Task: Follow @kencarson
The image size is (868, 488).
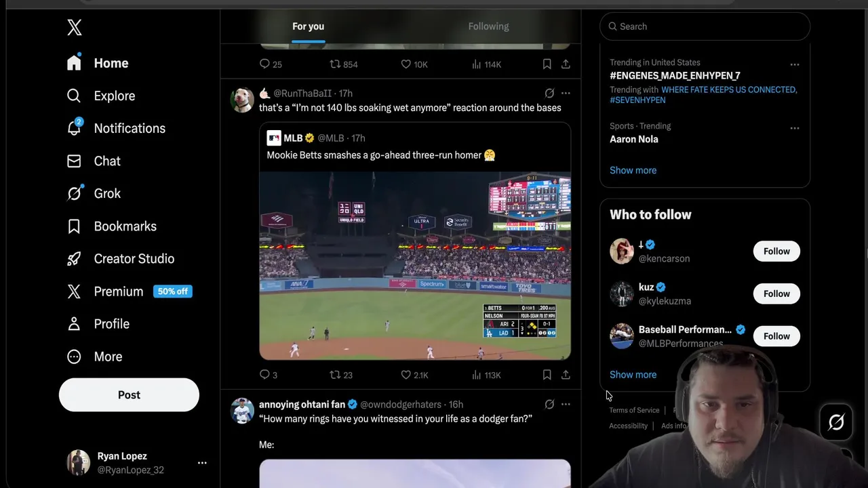Action: click(776, 251)
